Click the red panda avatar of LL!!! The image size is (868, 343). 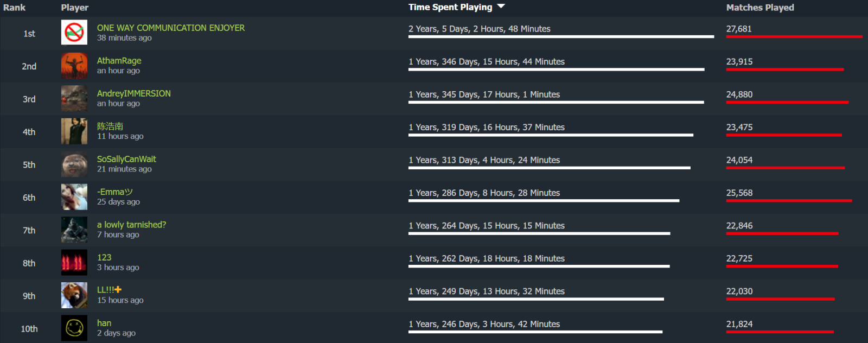tap(74, 295)
